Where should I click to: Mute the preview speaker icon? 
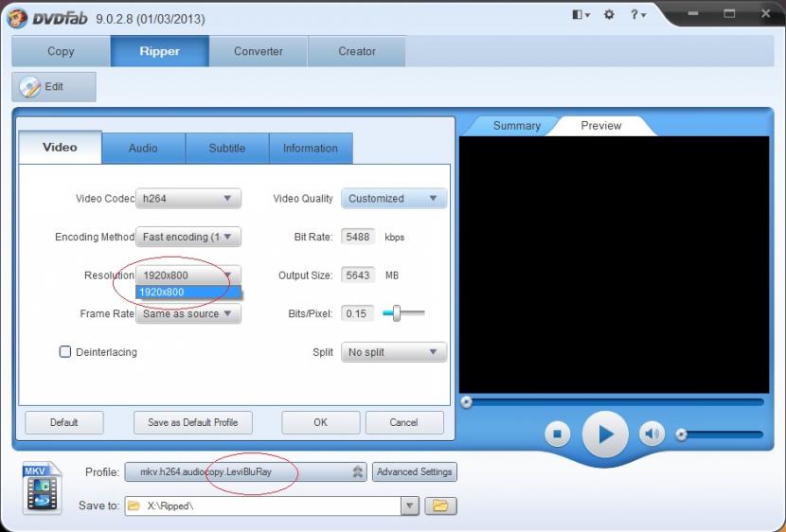[x=652, y=434]
